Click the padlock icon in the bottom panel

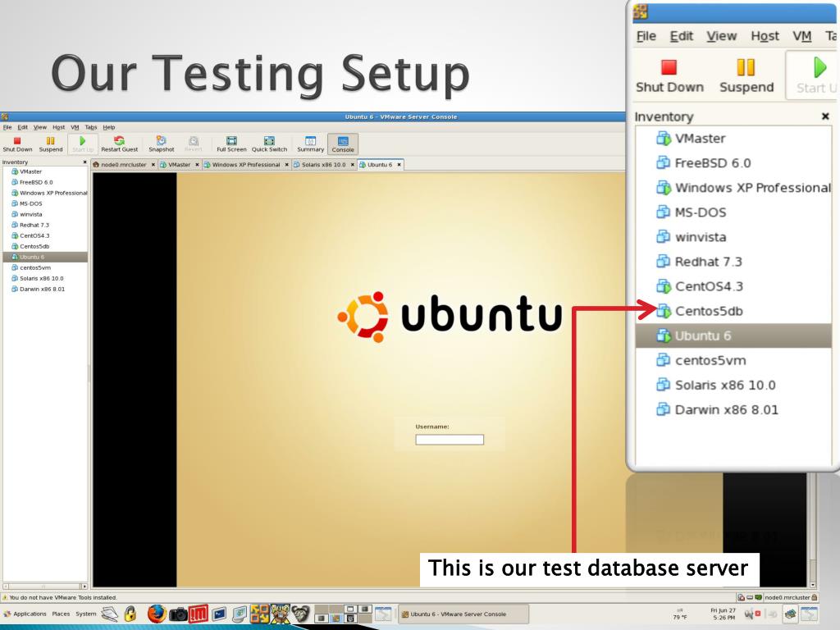click(130, 614)
